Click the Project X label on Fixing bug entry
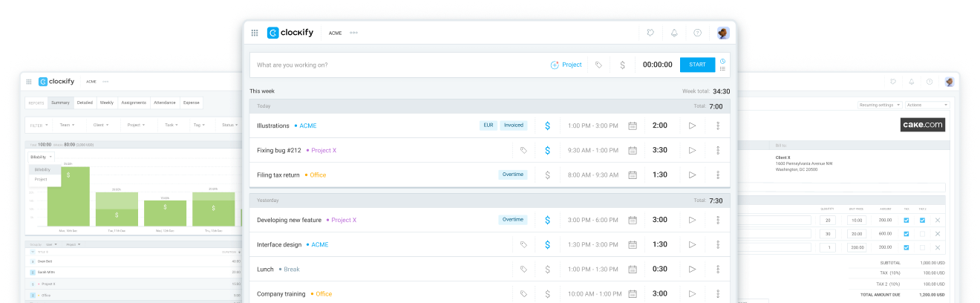Screen dimensions: 980x303 tap(323, 150)
